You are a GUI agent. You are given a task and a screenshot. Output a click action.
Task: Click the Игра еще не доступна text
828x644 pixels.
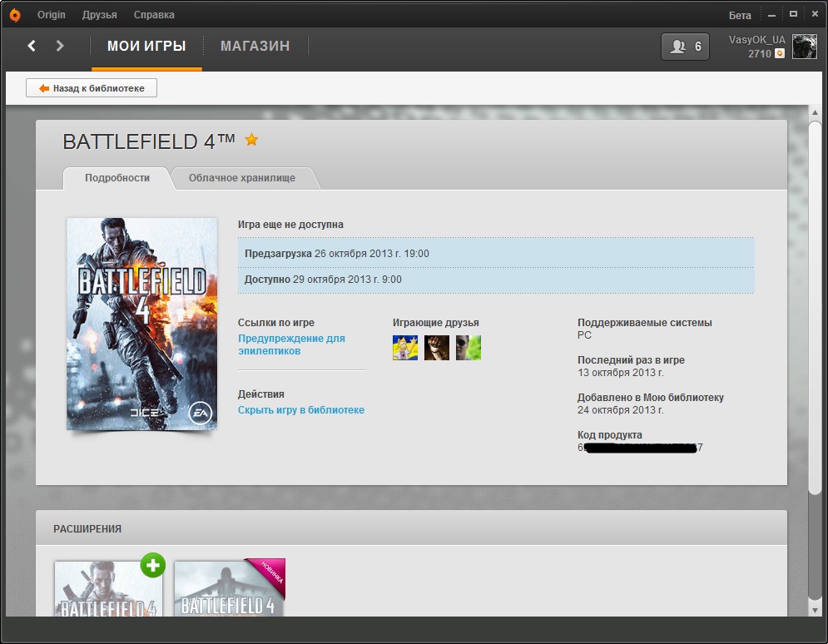(290, 225)
